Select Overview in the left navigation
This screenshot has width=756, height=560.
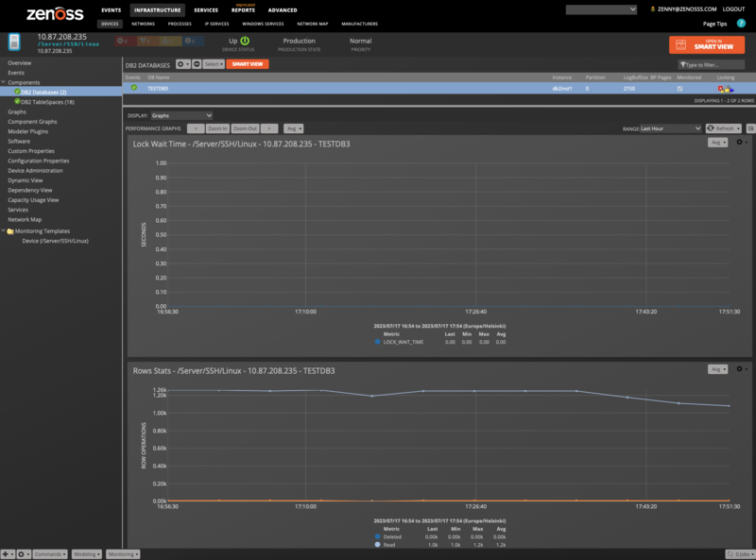tap(19, 62)
